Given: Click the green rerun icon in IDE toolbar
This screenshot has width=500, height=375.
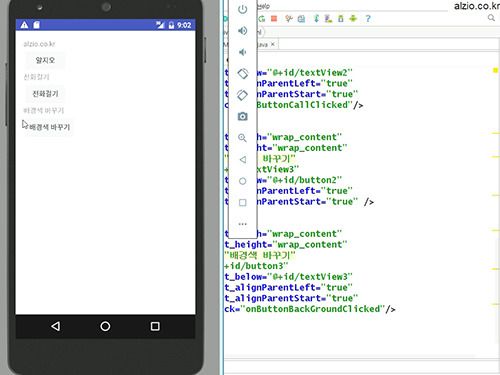Looking at the screenshot, I should tap(261, 19).
